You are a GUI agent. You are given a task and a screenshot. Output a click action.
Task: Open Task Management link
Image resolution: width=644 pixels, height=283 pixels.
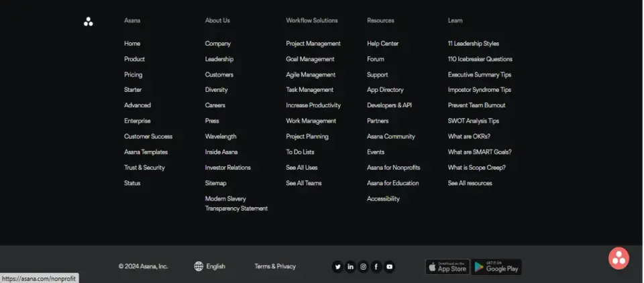[310, 90]
